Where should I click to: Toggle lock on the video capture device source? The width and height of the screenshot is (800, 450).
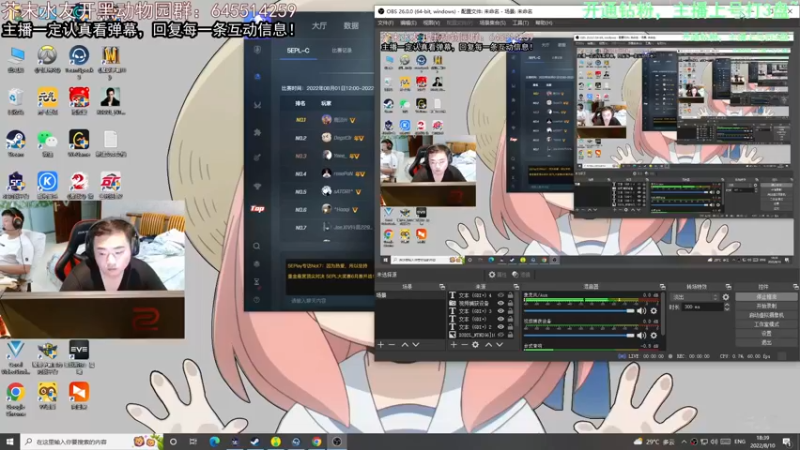tap(510, 303)
